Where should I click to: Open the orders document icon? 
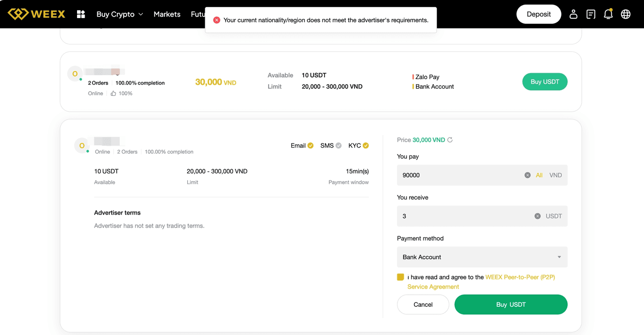click(x=591, y=14)
